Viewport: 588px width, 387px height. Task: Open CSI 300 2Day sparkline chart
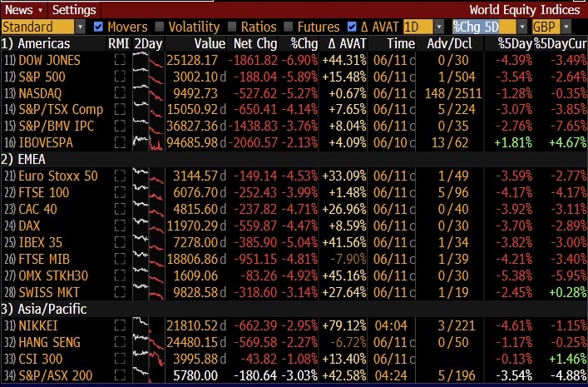[x=149, y=359]
